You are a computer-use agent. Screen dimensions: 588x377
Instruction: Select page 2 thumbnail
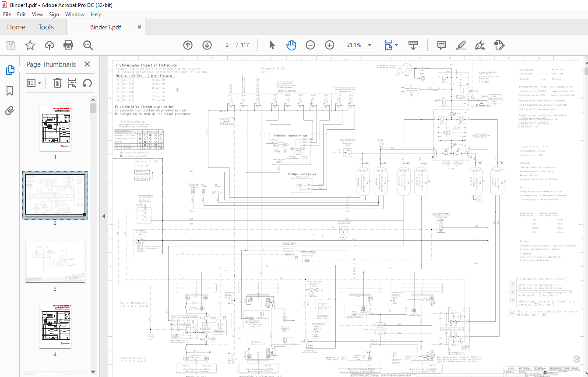pyautogui.click(x=55, y=195)
